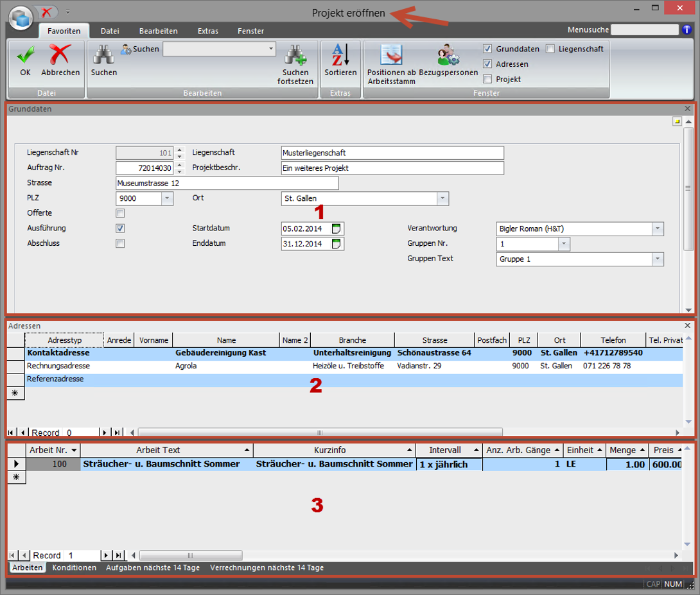Switch to Aufgaben nächste 14 Tage tab
700x595 pixels.
click(153, 568)
